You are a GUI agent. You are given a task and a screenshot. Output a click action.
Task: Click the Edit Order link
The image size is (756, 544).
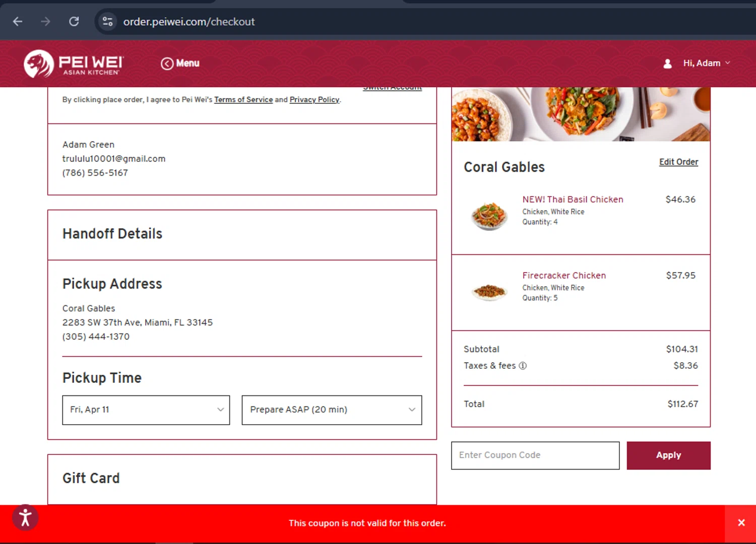pyautogui.click(x=678, y=162)
